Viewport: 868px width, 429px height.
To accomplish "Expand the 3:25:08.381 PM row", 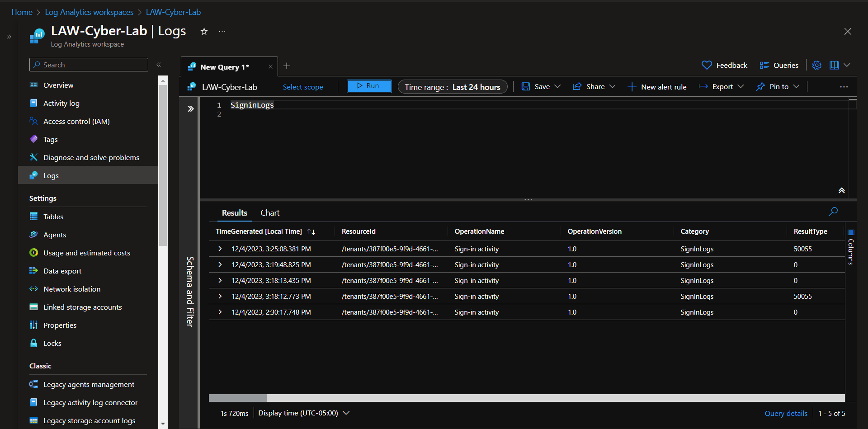I will pyautogui.click(x=220, y=249).
